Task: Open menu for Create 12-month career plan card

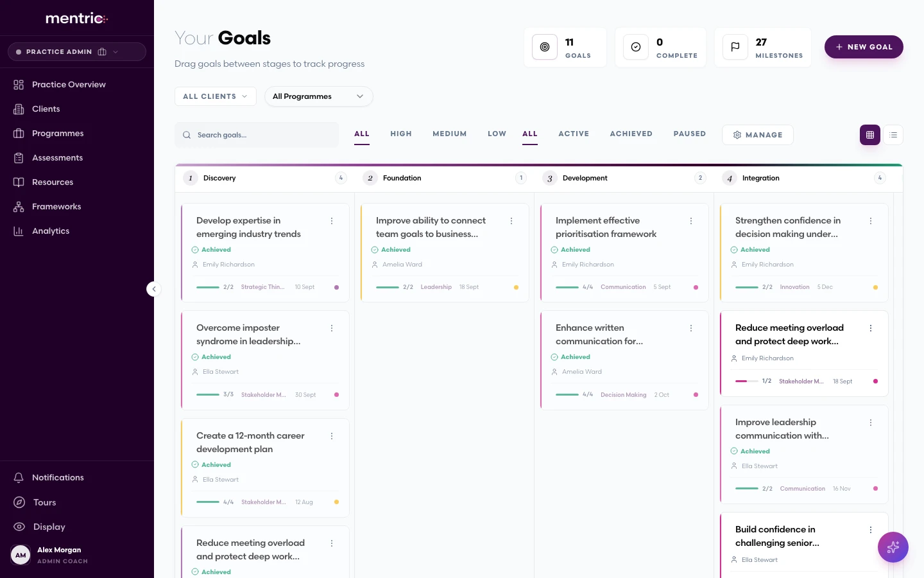Action: 332,436
